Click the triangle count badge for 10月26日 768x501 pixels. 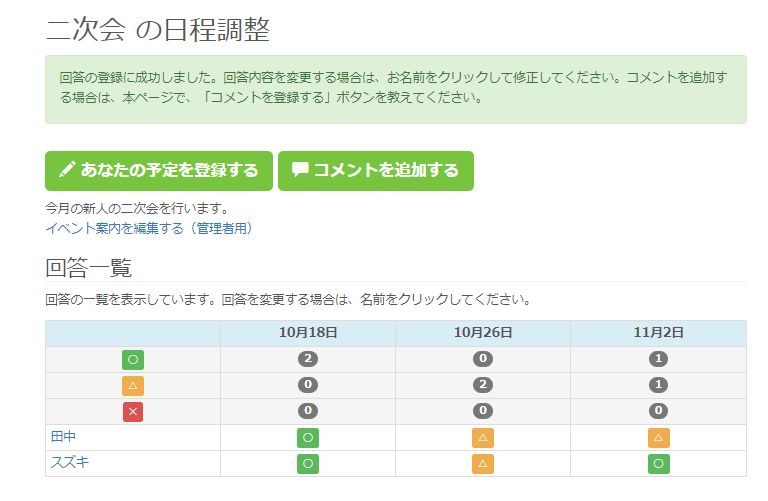pos(483,385)
